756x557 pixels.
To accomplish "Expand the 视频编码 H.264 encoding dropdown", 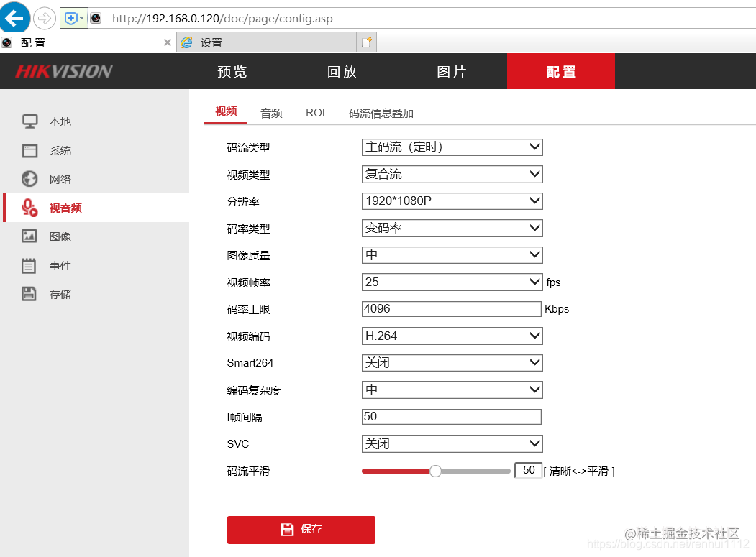I will click(x=452, y=336).
